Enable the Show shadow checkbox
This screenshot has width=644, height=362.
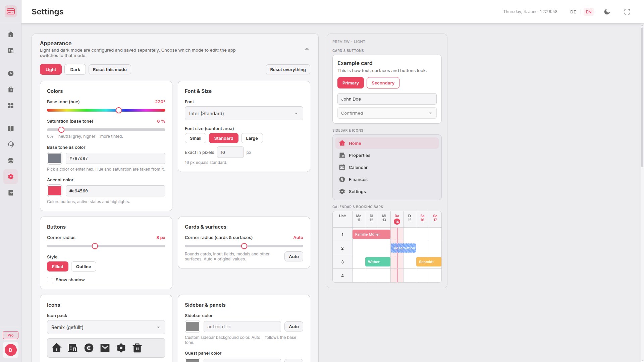coord(50,280)
